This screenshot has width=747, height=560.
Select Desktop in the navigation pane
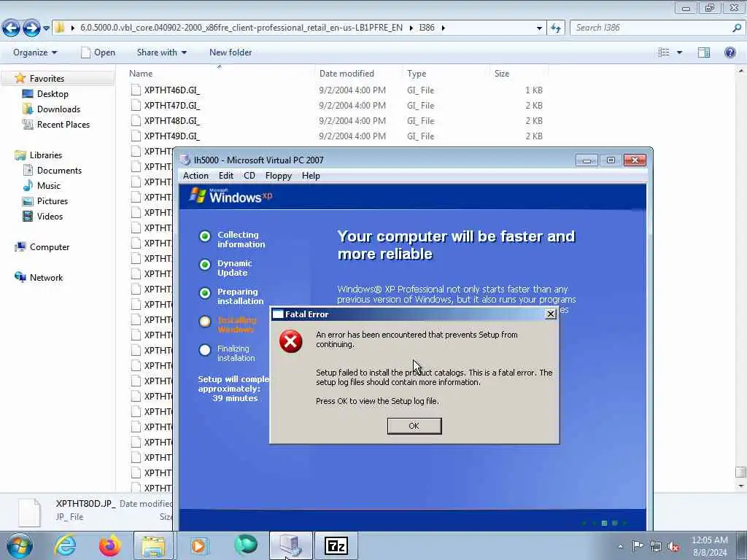tap(53, 94)
